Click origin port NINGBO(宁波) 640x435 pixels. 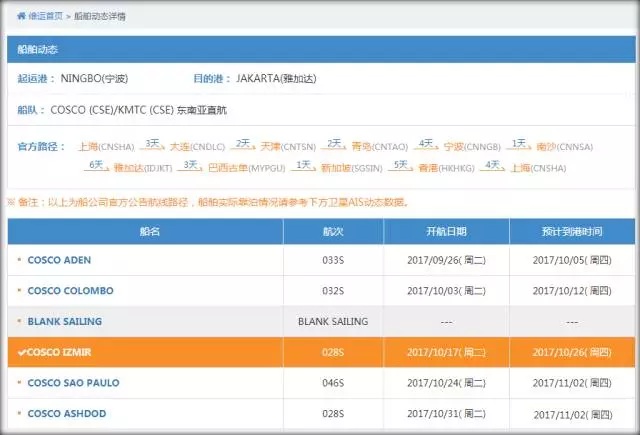94,78
